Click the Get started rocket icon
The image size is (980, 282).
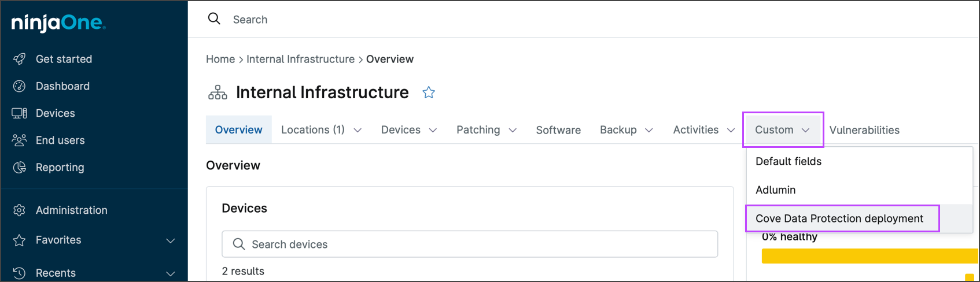click(20, 59)
